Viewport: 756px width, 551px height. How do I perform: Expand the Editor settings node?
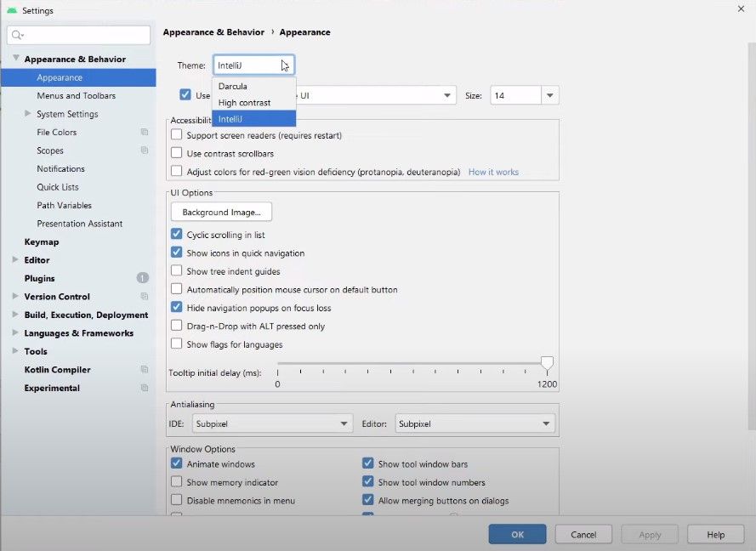point(15,260)
